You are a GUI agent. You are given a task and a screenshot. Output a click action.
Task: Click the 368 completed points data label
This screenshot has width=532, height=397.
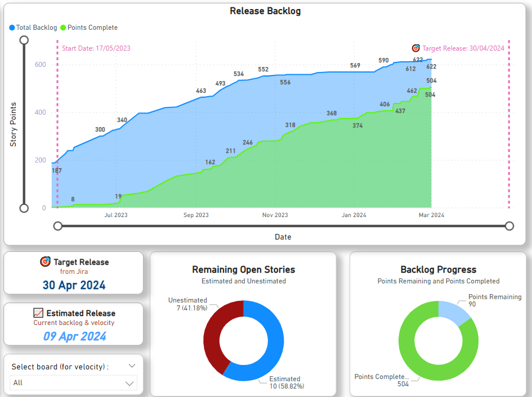click(332, 113)
